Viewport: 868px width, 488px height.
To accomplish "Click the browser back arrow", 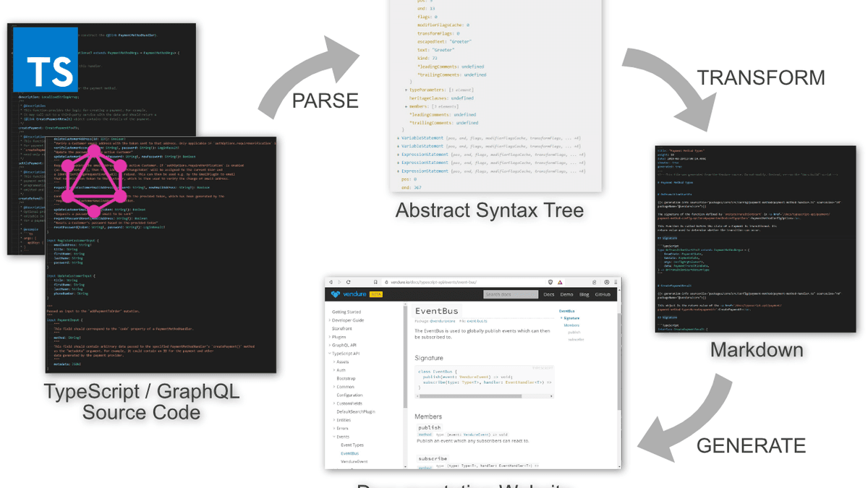I will [331, 282].
